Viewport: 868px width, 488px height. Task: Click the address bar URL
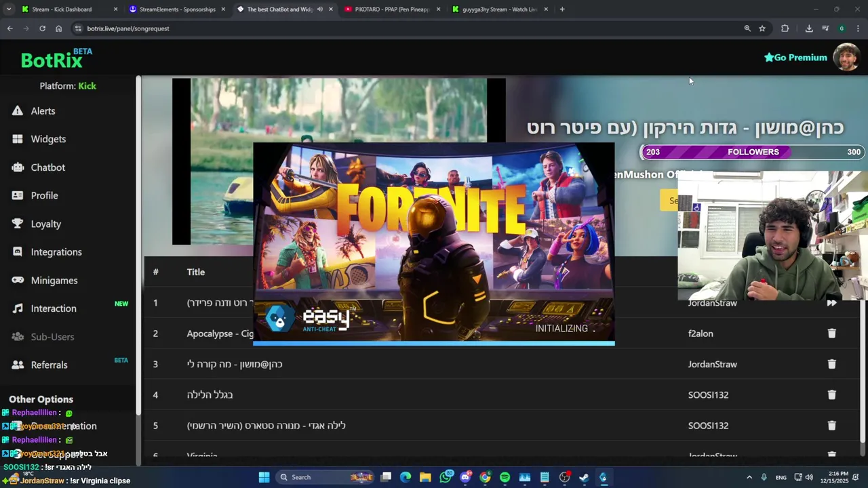pos(128,28)
